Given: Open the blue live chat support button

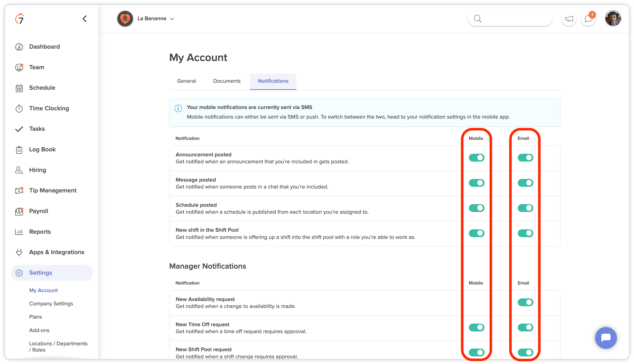Looking at the screenshot, I should (606, 338).
